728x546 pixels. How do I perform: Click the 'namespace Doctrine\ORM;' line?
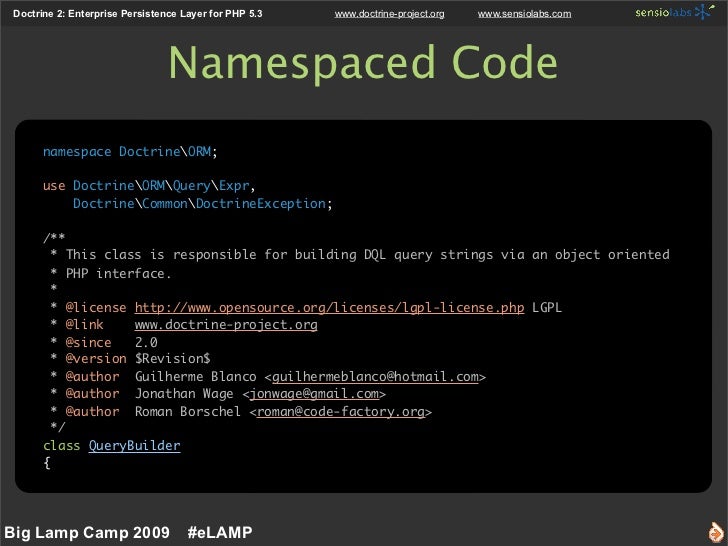tap(130, 152)
